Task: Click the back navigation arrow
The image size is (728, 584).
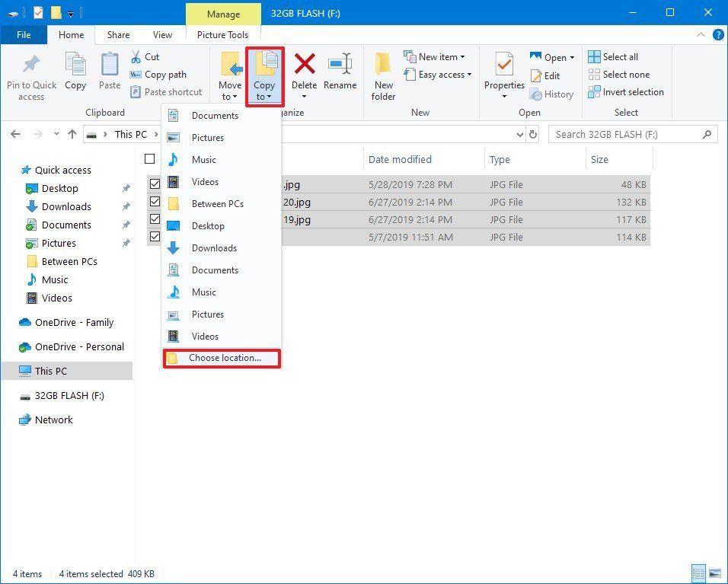Action: tap(15, 133)
